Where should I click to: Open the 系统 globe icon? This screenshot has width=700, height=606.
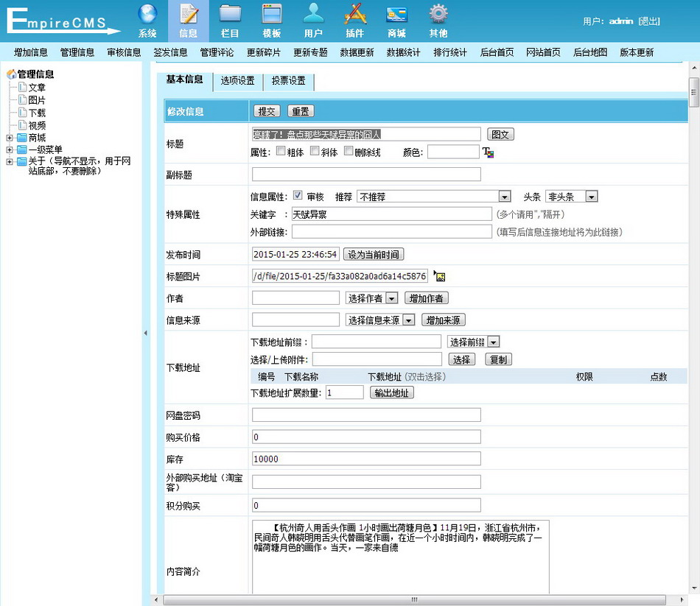click(x=147, y=15)
